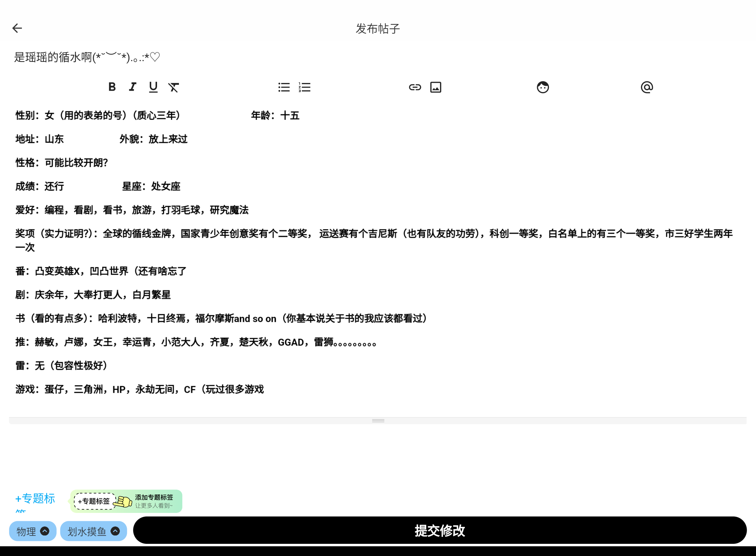Image resolution: width=756 pixels, height=556 pixels.
Task: Expand the 物理 tag dropdown
Action: (33, 531)
